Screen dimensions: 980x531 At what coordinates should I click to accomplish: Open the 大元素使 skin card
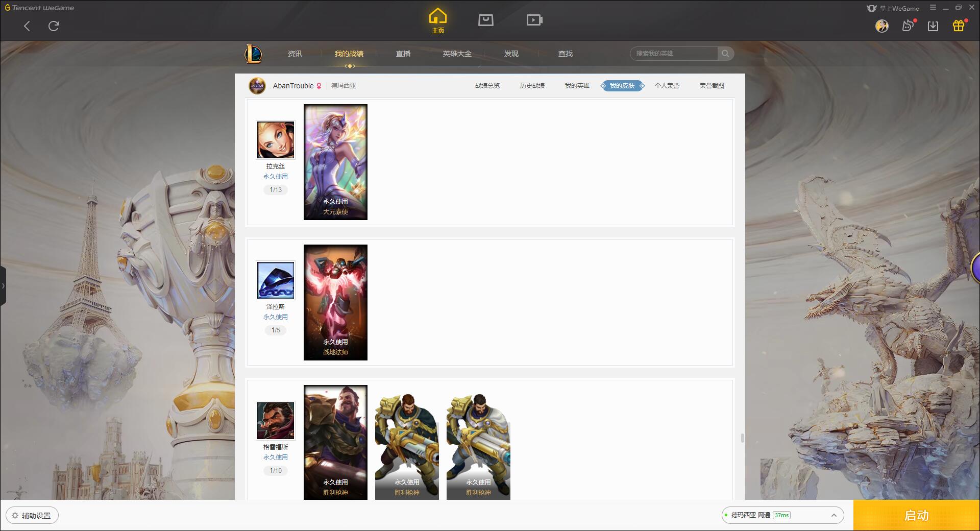(335, 162)
